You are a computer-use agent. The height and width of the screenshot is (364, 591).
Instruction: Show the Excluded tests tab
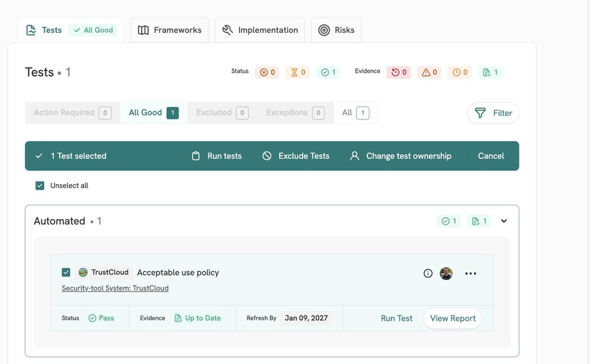223,113
